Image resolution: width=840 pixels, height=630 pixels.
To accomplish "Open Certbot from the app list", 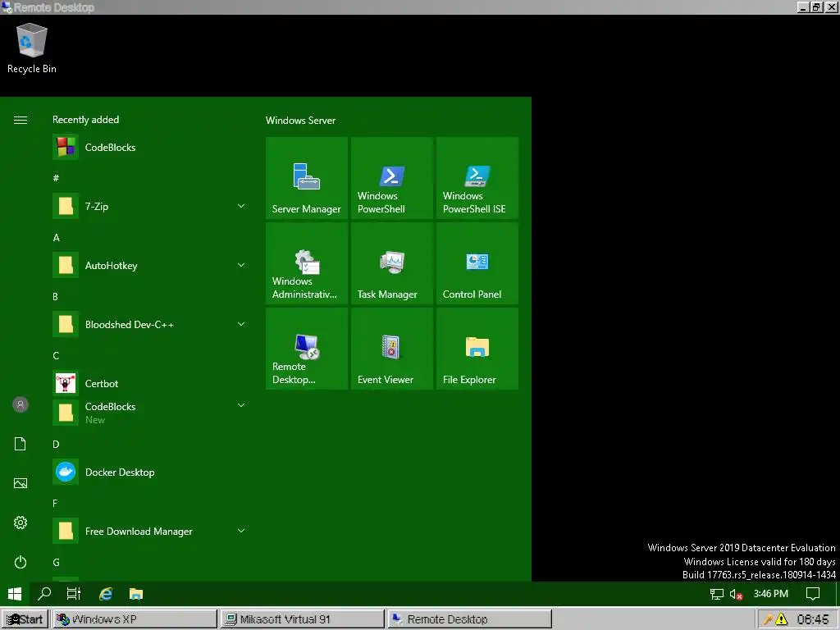I will [149, 384].
